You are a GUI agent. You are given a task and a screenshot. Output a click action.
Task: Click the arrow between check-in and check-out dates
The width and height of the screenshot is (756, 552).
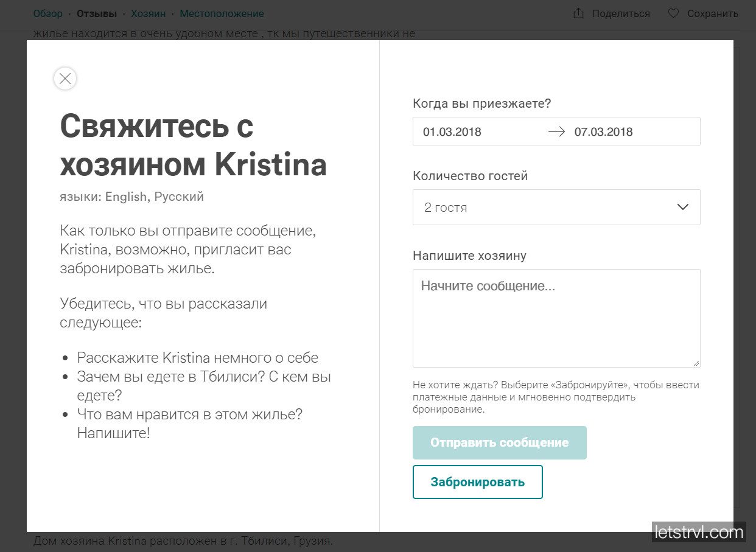click(556, 131)
